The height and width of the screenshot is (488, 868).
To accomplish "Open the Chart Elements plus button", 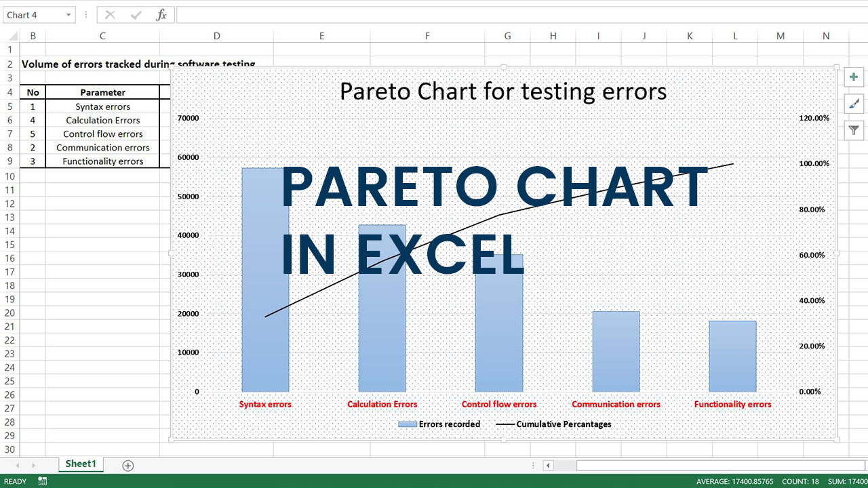I will (854, 77).
